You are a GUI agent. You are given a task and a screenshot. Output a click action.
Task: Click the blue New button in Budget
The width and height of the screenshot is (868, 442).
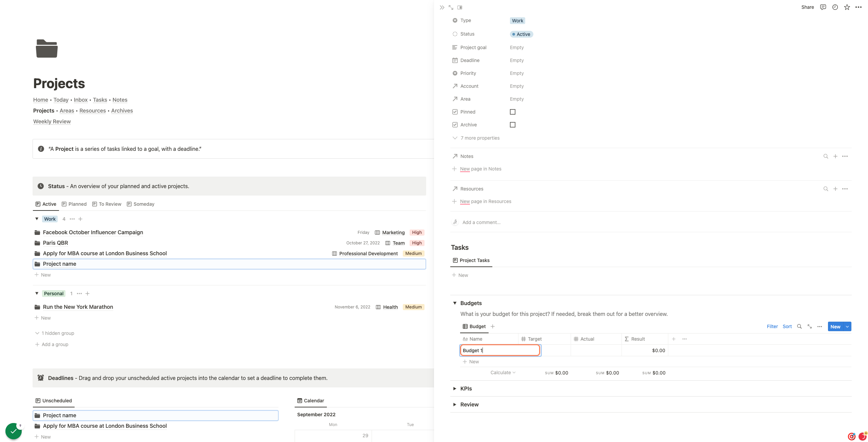835,326
